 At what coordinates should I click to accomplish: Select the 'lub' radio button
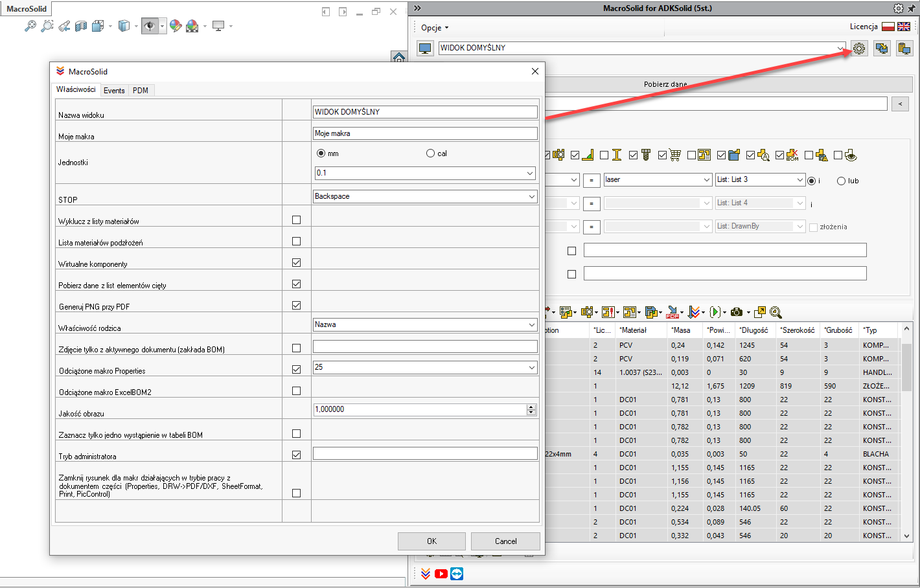coord(841,181)
